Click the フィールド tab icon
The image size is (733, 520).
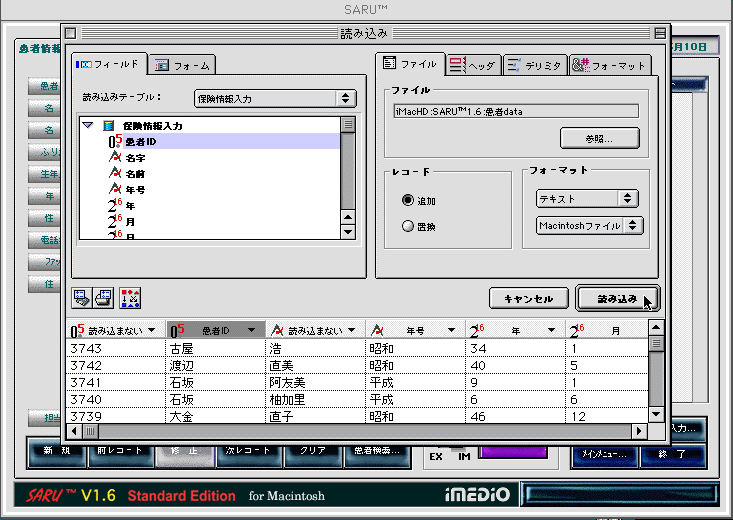(x=83, y=64)
